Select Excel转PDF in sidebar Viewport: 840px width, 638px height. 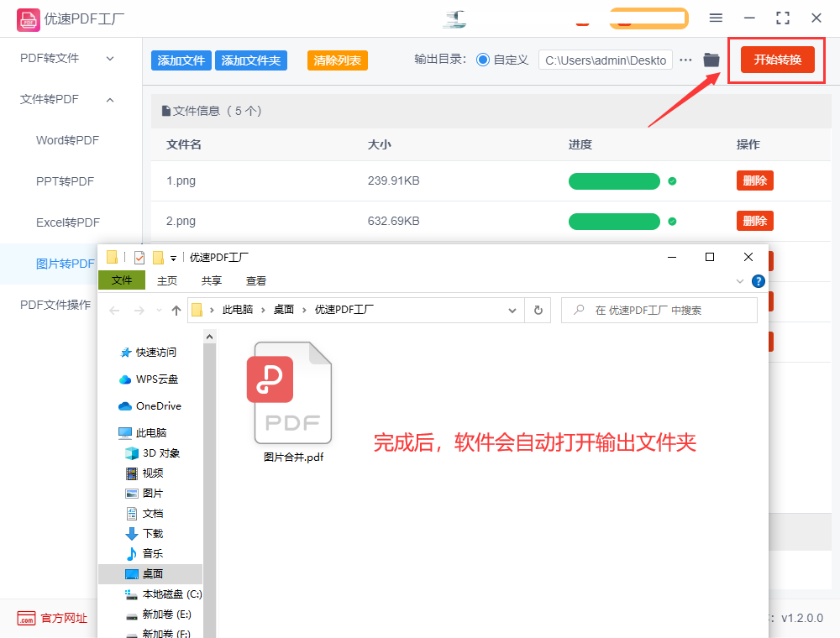point(68,222)
